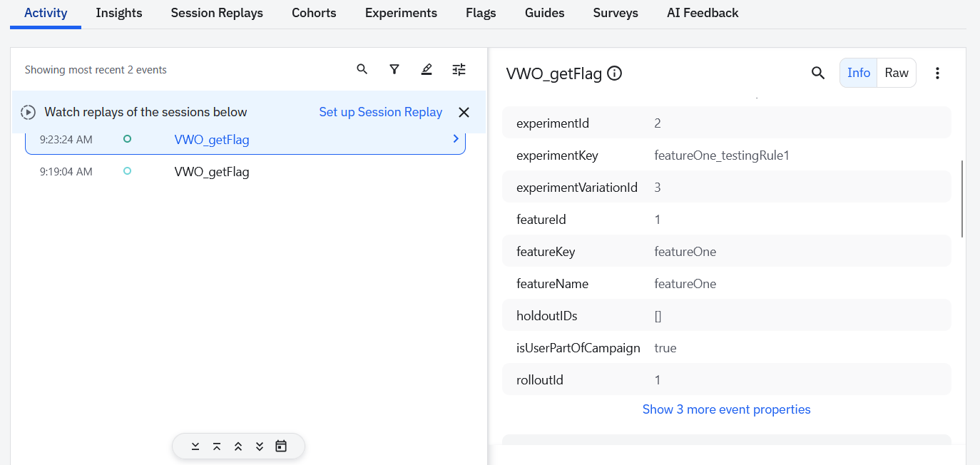Open the event list display settings sliders
980x465 pixels.
point(459,69)
